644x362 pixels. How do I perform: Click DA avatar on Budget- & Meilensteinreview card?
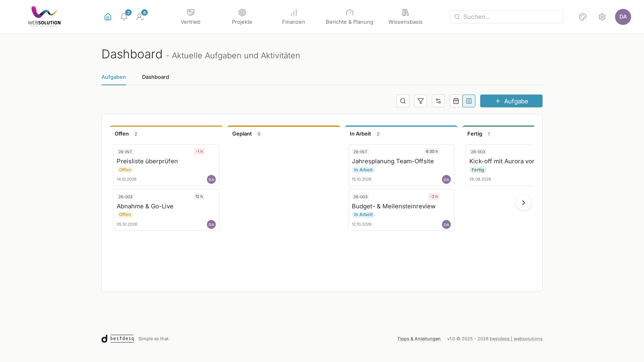pos(446,224)
